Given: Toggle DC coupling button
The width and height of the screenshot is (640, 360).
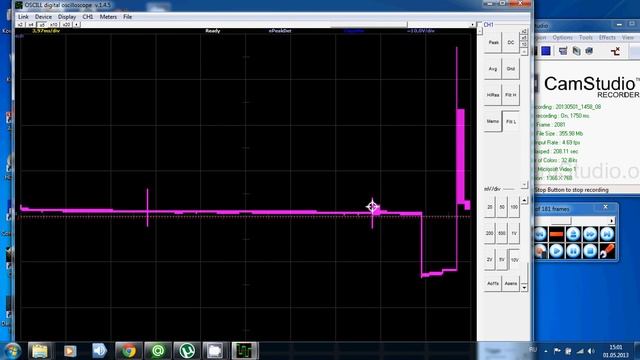Looking at the screenshot, I should pyautogui.click(x=511, y=42).
